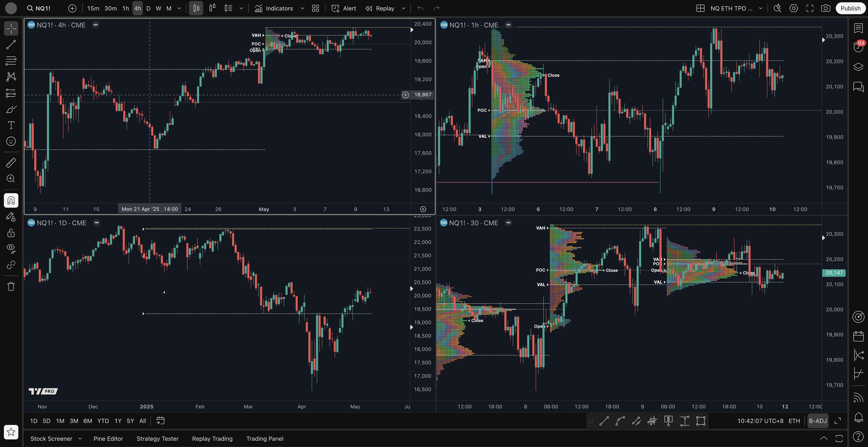Open the object tree layers icon
The width and height of the screenshot is (868, 447).
point(858,67)
